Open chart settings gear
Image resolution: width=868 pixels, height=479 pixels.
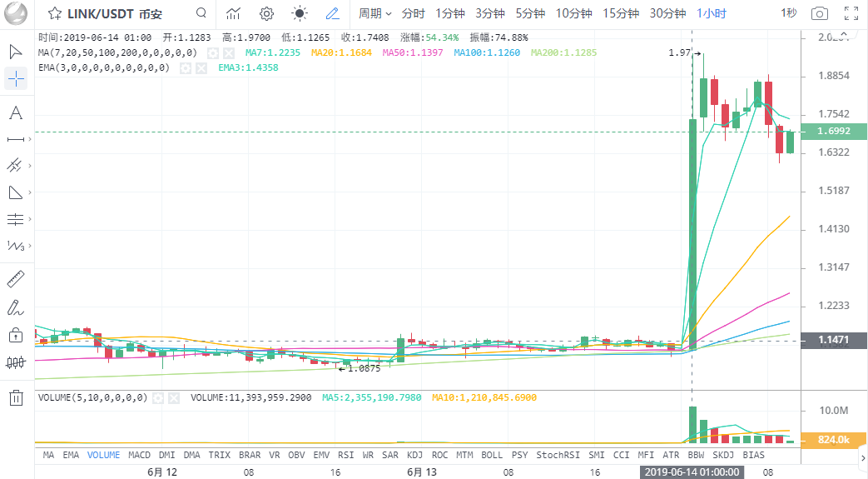(266, 13)
